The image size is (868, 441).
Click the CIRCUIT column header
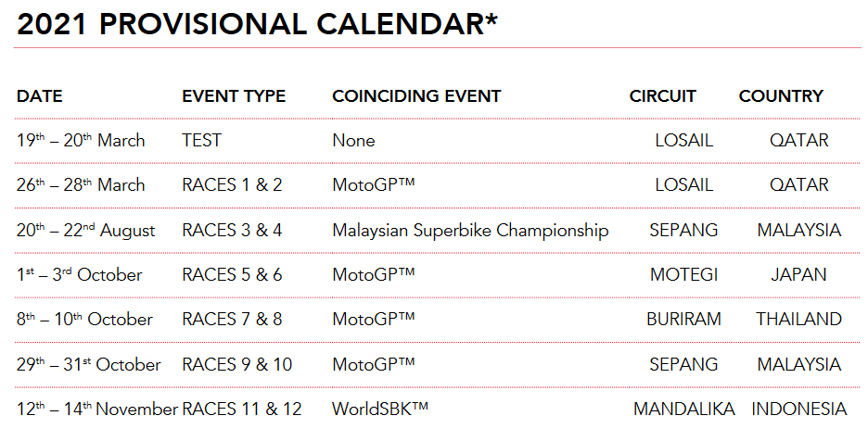(662, 96)
